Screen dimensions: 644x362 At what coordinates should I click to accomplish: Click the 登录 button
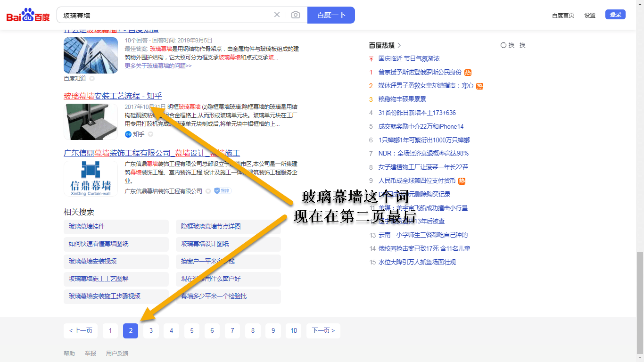click(x=615, y=15)
